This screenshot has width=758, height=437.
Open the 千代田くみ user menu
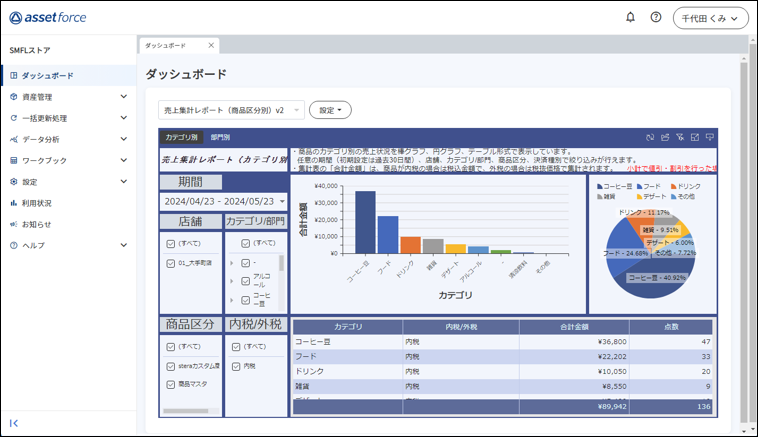(x=710, y=18)
